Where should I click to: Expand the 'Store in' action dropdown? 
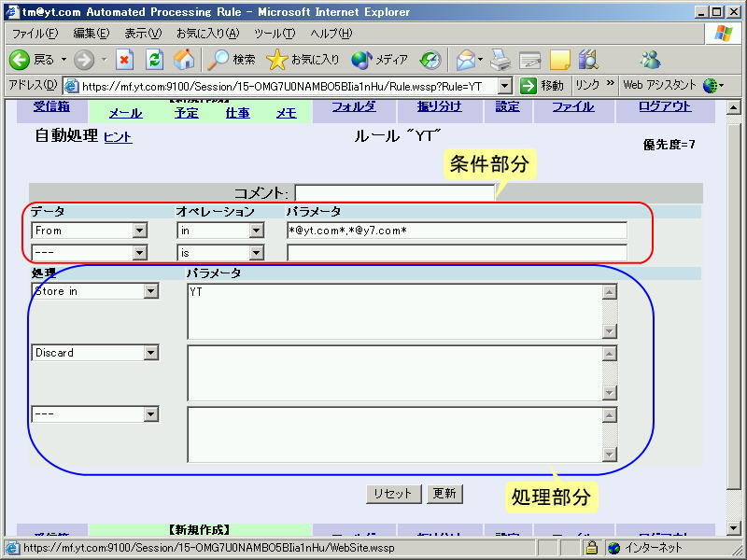151,291
